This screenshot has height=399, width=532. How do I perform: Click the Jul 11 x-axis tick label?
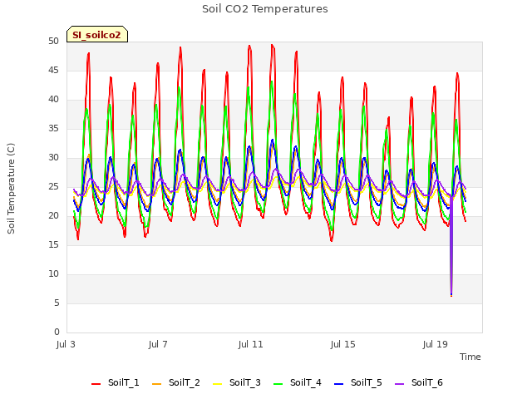251,344
